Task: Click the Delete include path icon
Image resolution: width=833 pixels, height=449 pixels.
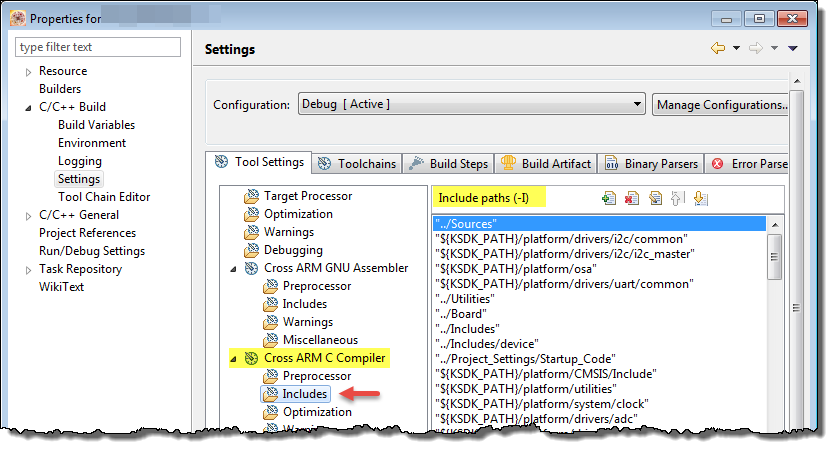Action: pos(631,199)
